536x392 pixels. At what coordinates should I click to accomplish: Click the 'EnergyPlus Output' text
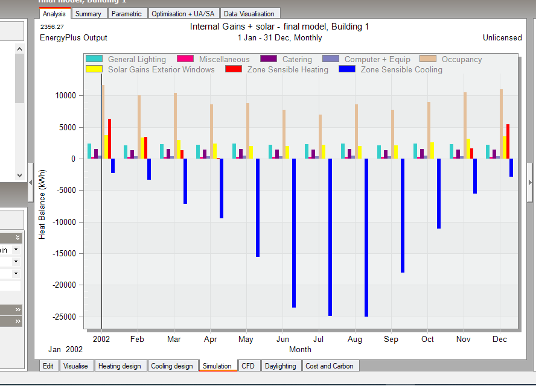click(74, 37)
